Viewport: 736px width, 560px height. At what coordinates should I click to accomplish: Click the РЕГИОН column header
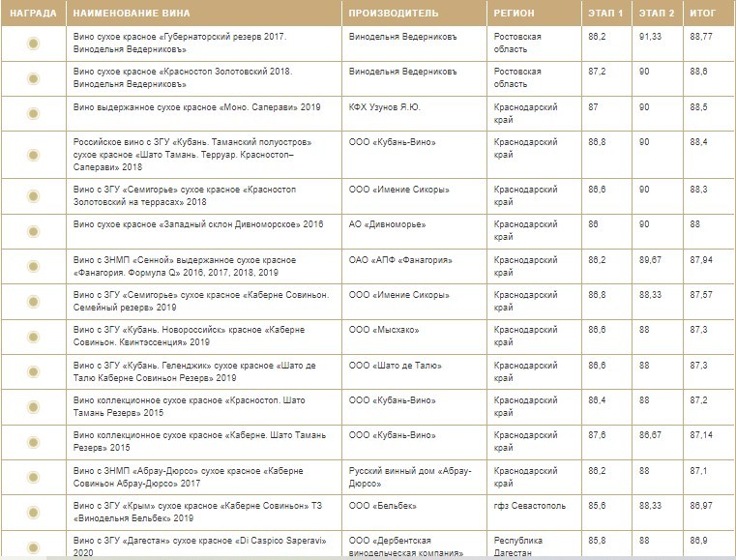coord(514,14)
